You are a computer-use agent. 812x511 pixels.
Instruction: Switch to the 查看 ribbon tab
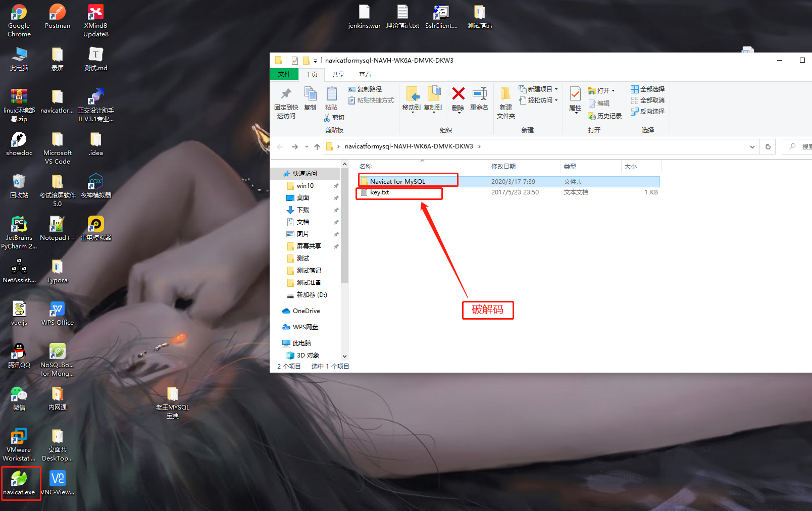pos(365,74)
